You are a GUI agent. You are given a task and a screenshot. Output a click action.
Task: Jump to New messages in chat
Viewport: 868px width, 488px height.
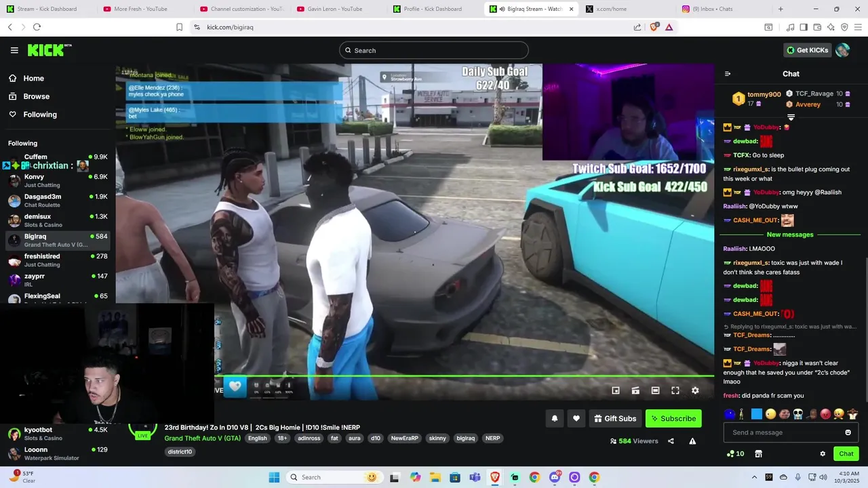pos(790,235)
